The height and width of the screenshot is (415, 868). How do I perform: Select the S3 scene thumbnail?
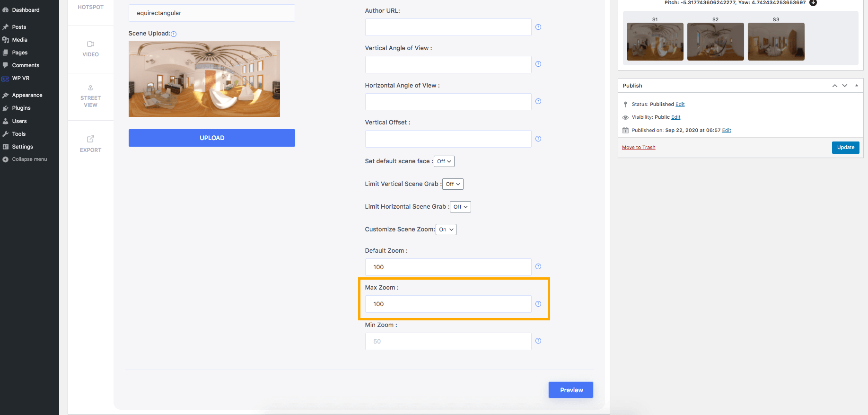[x=776, y=42]
